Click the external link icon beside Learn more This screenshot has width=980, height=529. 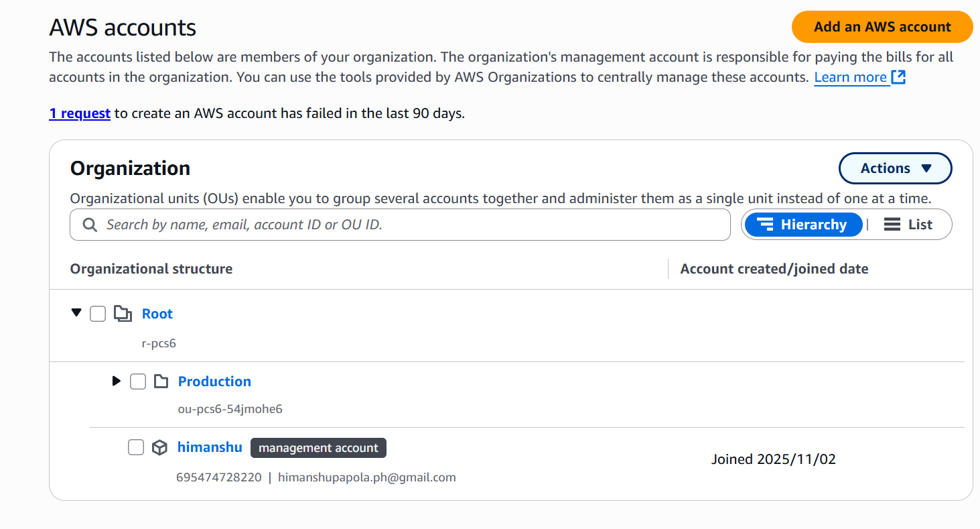tap(898, 77)
